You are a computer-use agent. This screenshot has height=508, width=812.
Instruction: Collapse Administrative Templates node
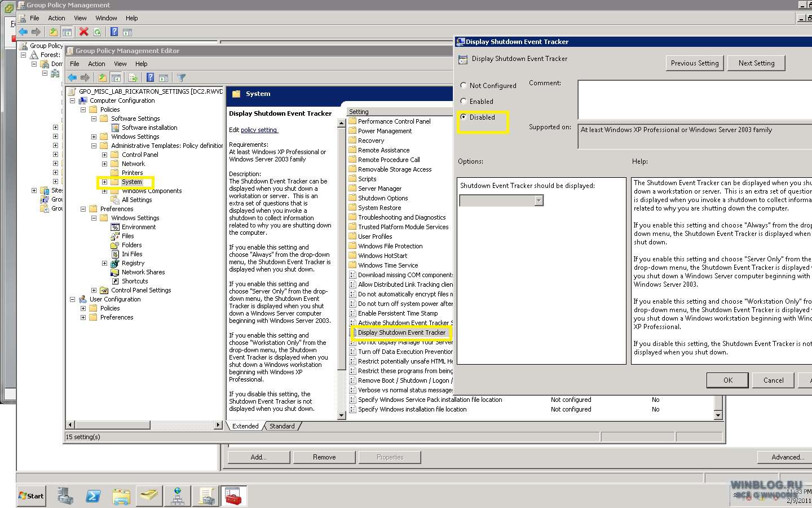pos(94,146)
